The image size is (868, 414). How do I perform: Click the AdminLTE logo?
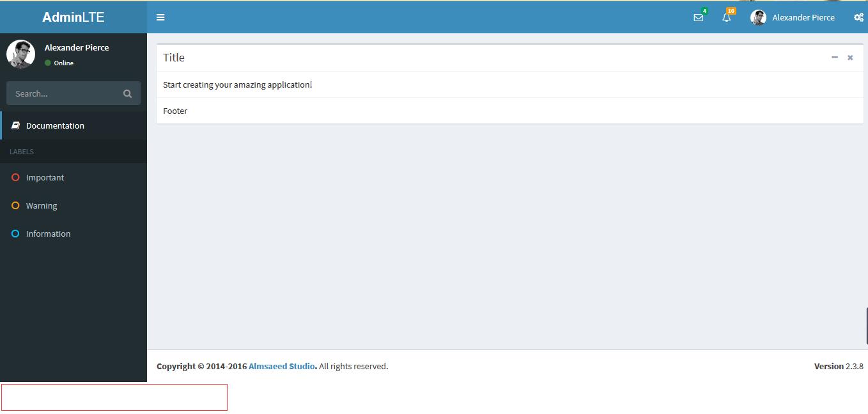pos(74,17)
